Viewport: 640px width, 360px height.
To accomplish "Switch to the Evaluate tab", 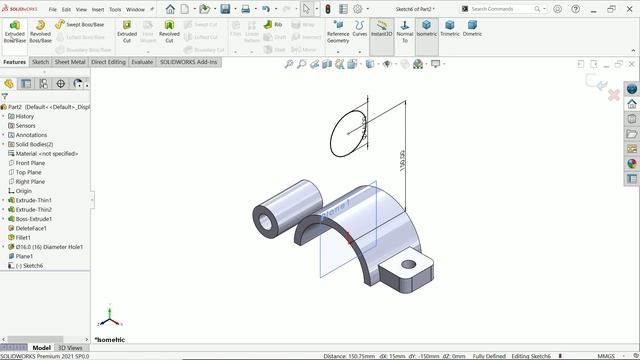I will tap(142, 62).
